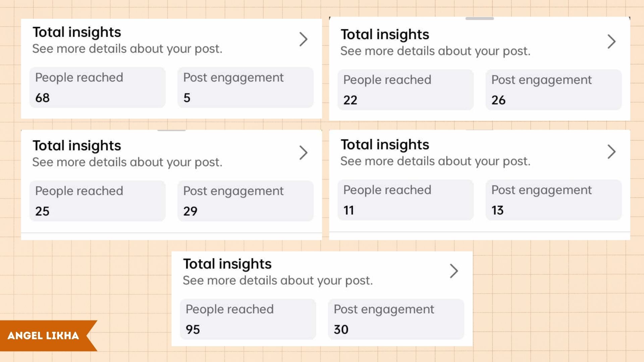
Task: Open People reached tile showing 95
Action: click(x=248, y=319)
